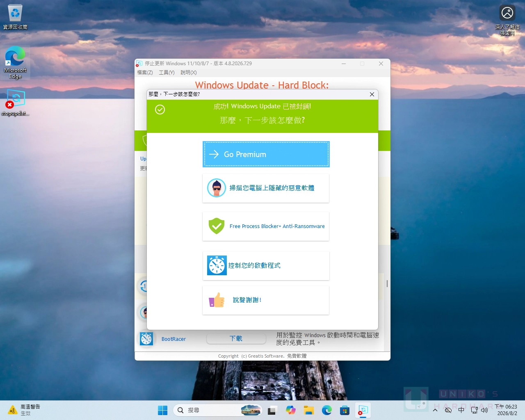The height and width of the screenshot is (420, 525).
Task: Open File Explorer from the taskbar
Action: pyautogui.click(x=309, y=410)
